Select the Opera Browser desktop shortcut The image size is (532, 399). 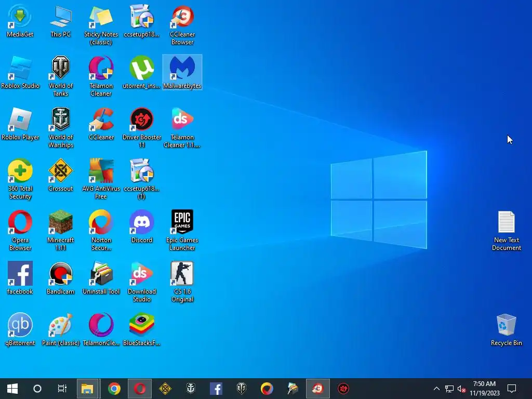(20, 231)
